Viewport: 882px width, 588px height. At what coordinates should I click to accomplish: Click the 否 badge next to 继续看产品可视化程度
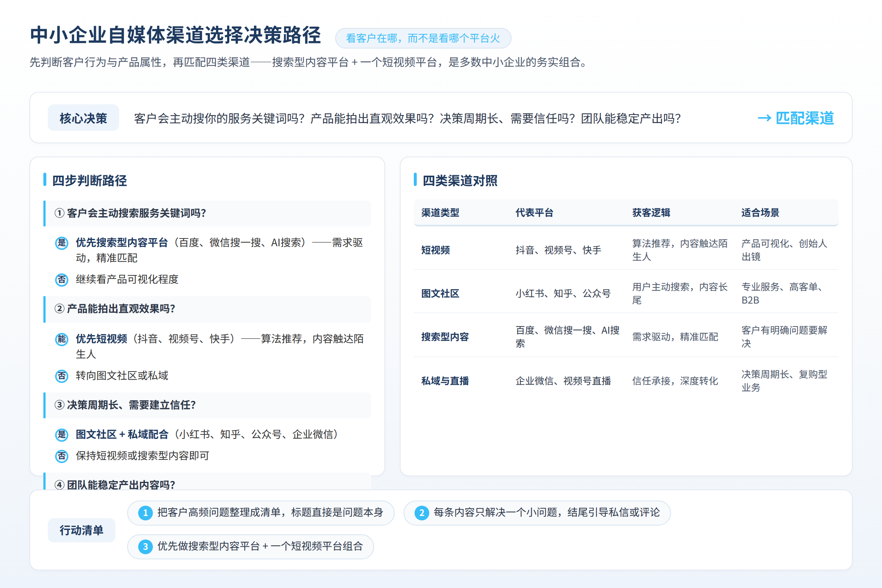(62, 280)
